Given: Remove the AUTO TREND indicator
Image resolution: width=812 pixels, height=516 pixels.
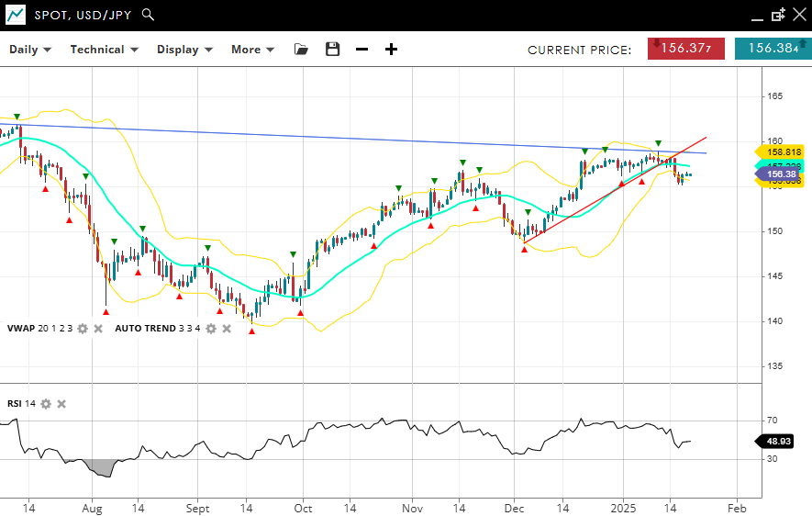Looking at the screenshot, I should tap(226, 329).
